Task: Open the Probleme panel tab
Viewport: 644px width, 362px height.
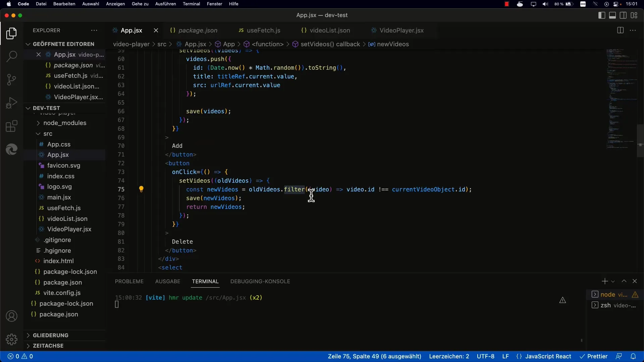Action: pos(129,282)
